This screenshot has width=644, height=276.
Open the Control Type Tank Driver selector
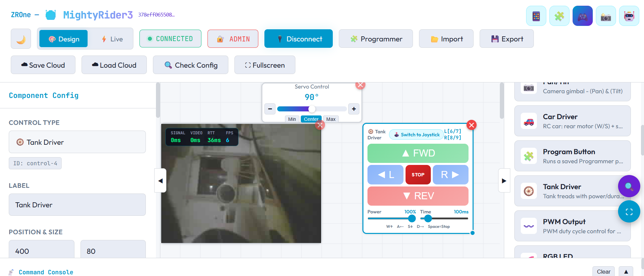77,142
